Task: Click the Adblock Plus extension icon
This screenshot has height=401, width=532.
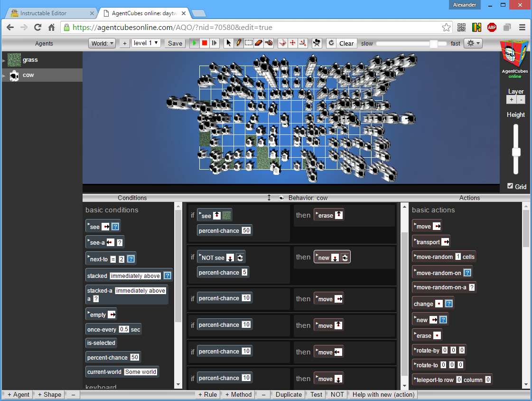Action: pyautogui.click(x=492, y=28)
